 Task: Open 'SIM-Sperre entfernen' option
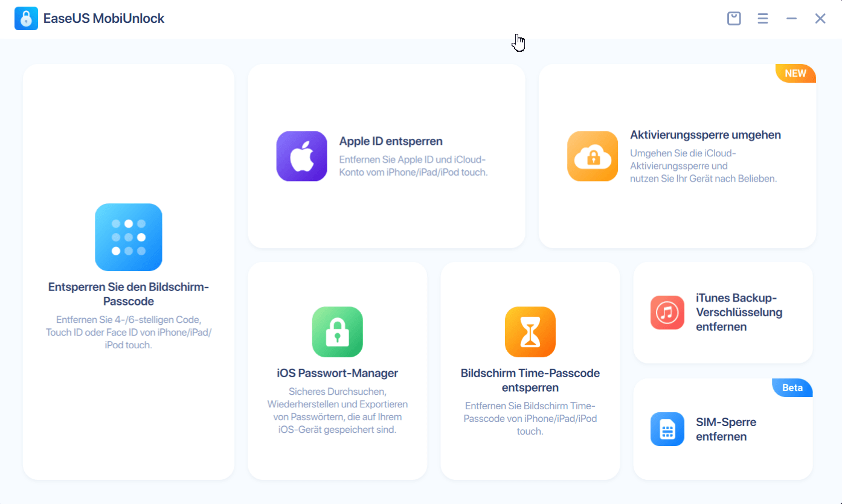pos(726,429)
